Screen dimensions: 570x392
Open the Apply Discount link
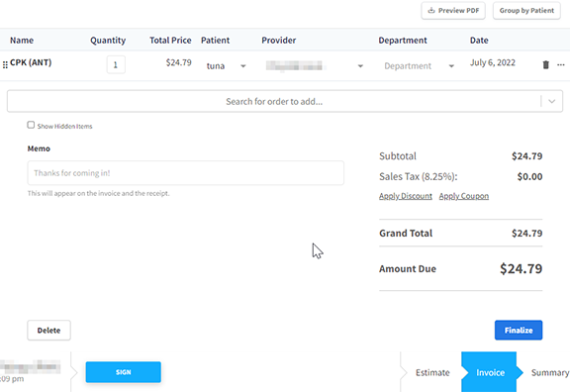click(x=406, y=196)
